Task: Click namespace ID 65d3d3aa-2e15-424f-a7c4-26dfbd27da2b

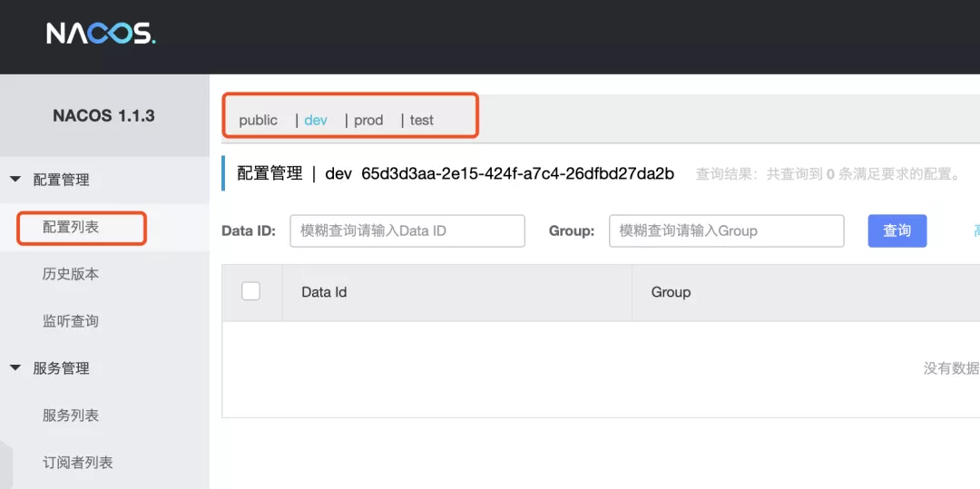Action: pyautogui.click(x=518, y=173)
